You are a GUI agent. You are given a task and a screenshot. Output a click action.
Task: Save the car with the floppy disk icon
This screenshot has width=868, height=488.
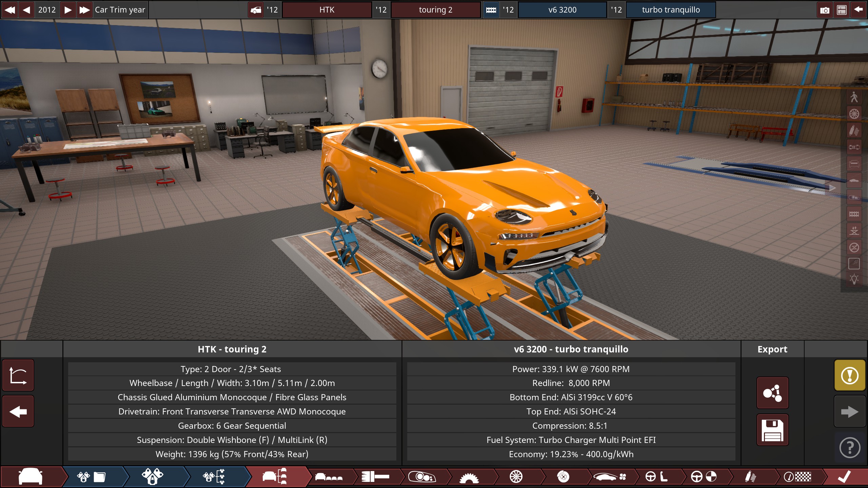click(x=772, y=430)
